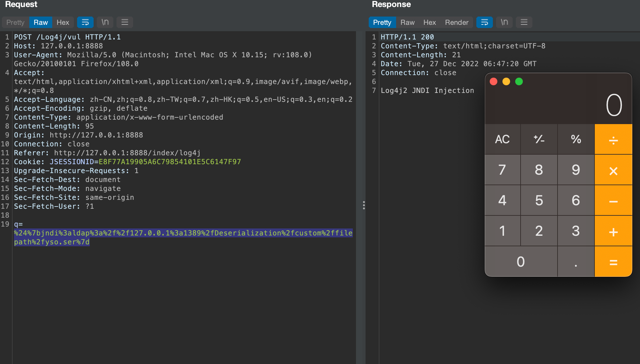
Task: Click the plus/minus sign toggle key
Action: click(x=539, y=139)
